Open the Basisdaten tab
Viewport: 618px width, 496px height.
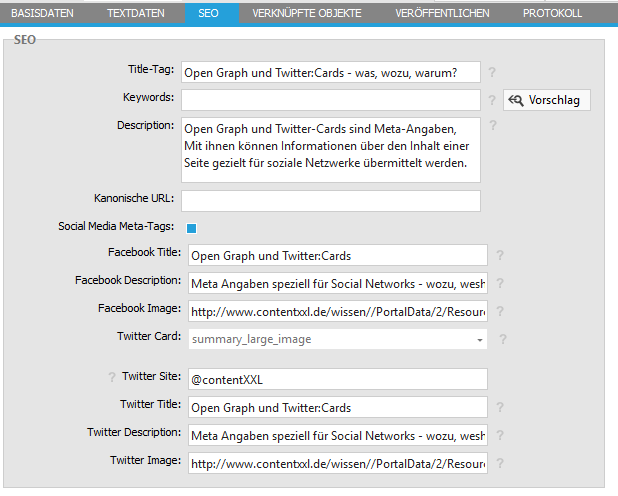tap(42, 13)
